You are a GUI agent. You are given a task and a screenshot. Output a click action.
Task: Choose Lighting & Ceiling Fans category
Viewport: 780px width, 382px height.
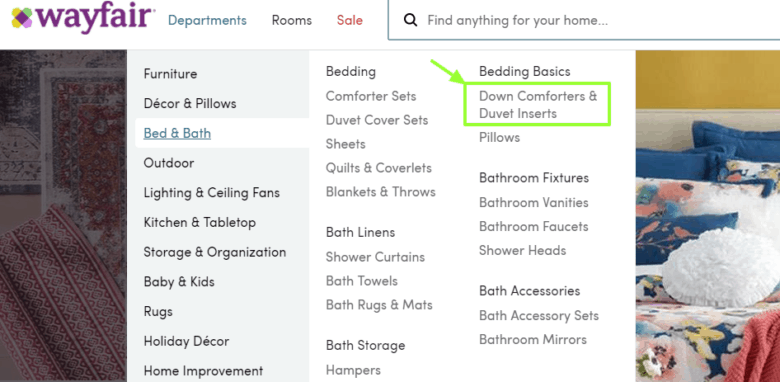(x=211, y=192)
